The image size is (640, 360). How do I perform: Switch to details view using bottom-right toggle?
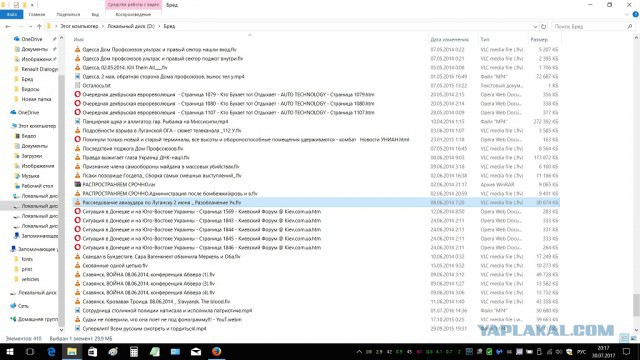(624, 338)
